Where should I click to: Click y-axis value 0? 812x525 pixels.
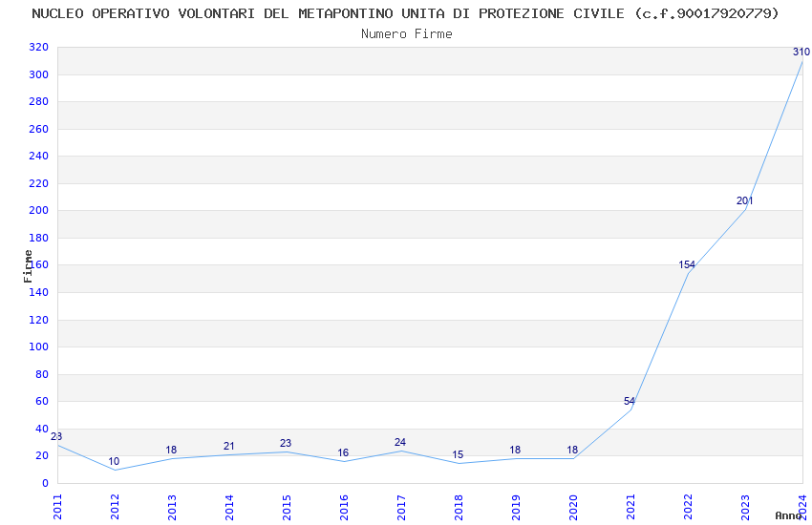(46, 483)
